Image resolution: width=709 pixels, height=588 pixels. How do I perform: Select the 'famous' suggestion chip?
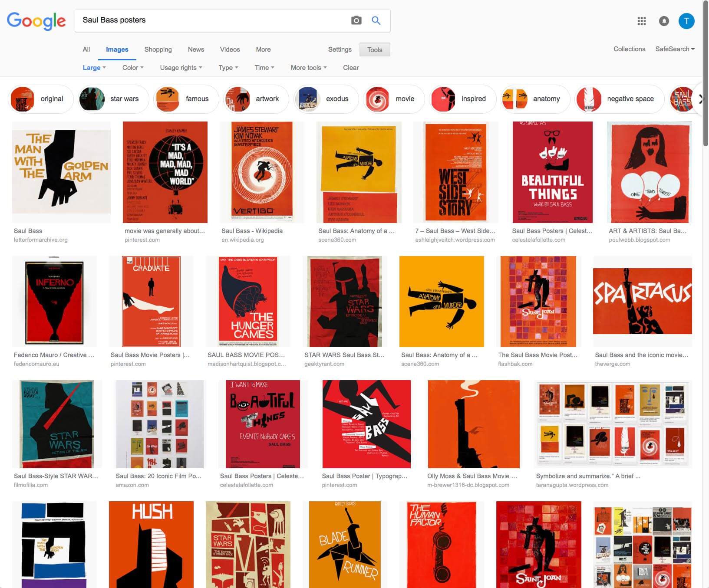click(x=186, y=99)
